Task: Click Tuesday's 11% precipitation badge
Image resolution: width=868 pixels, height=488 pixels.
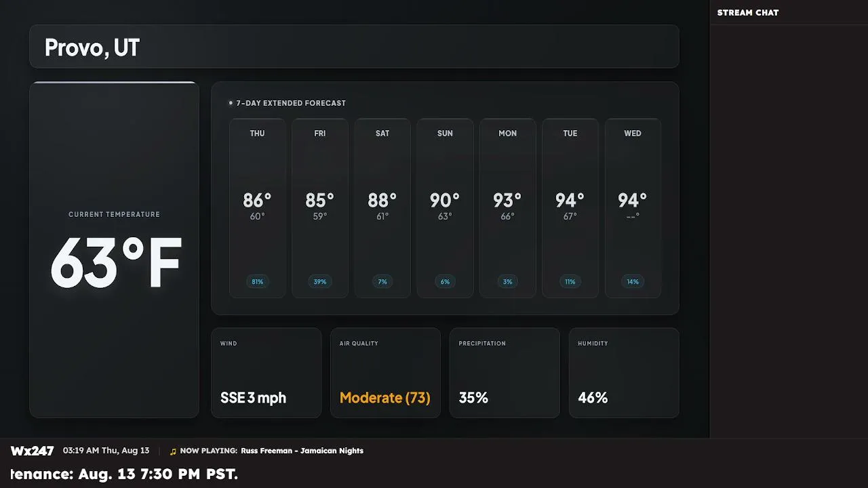Action: point(570,281)
